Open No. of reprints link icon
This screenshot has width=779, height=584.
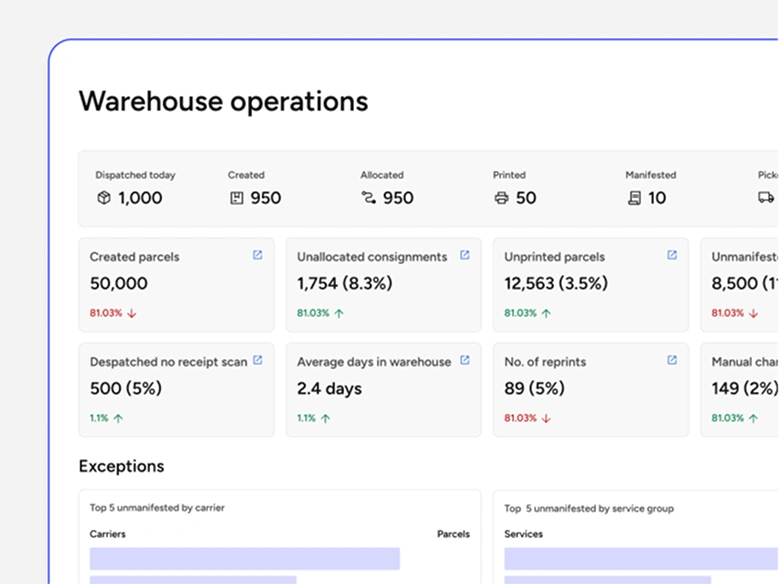(672, 360)
